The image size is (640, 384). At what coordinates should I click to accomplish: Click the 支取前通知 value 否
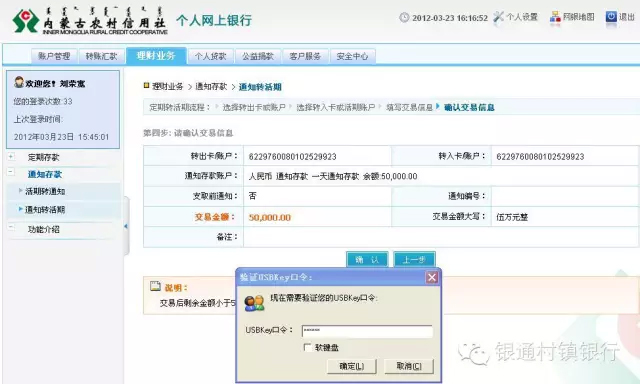tap(252, 196)
